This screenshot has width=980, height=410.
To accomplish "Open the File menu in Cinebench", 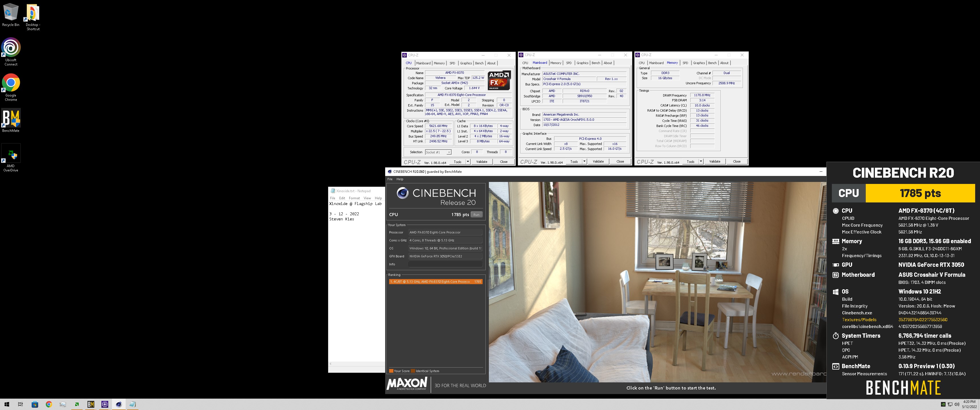I will [x=390, y=179].
